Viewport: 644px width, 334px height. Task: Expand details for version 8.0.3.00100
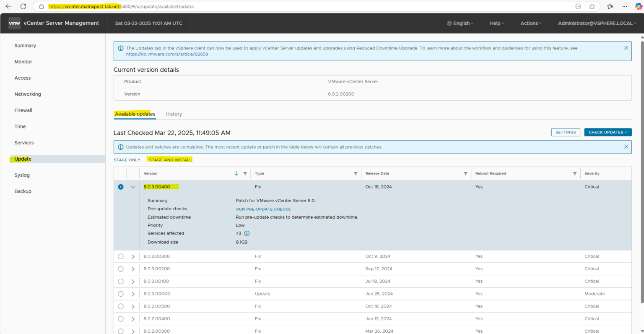point(133,281)
